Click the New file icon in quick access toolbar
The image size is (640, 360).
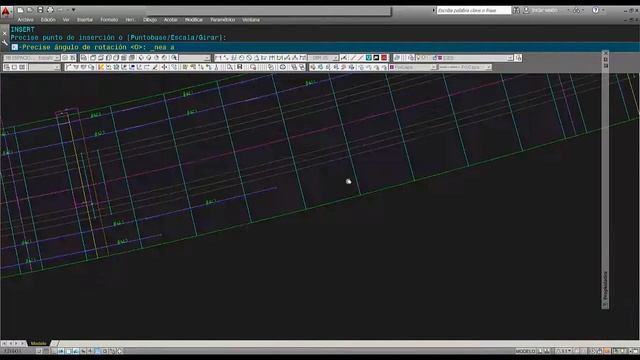(x=20, y=10)
